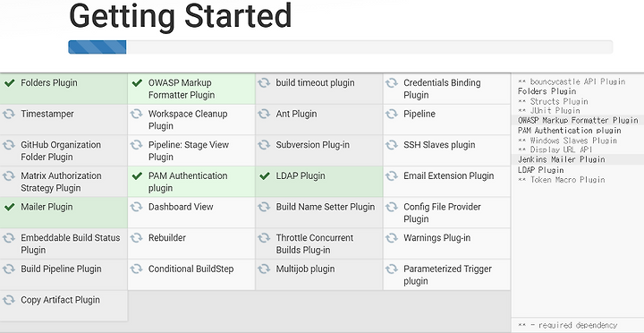Viewport: 644px width, 333px height.
Task: Click the sync icon beside Pipeline plugin
Action: point(392,114)
